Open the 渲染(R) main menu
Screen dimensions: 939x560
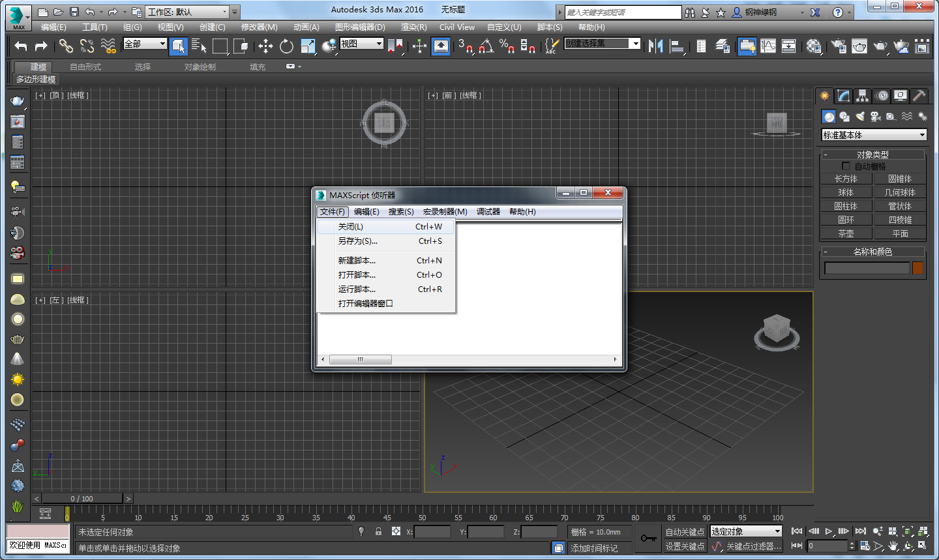coord(413,27)
